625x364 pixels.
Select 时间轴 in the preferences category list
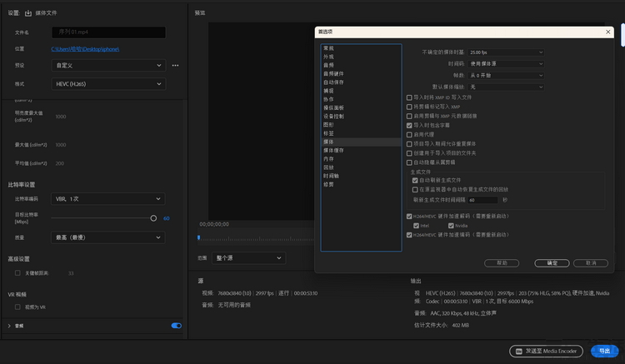tap(331, 176)
